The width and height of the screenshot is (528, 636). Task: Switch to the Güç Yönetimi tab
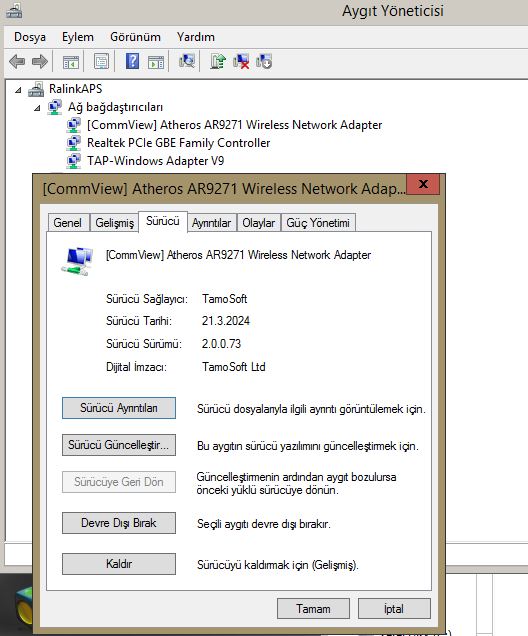click(318, 223)
